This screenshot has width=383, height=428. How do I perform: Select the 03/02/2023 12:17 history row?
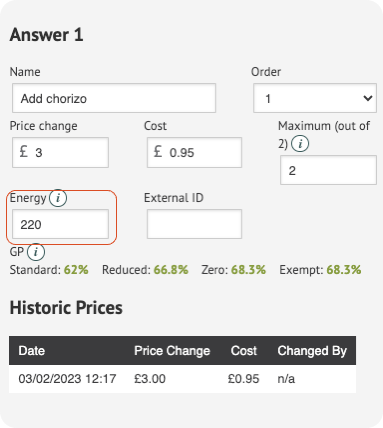tap(182, 379)
